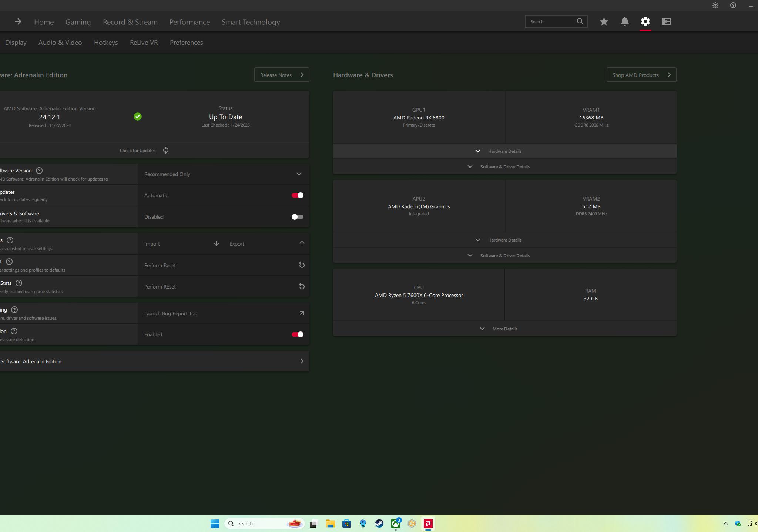The height and width of the screenshot is (532, 758).
Task: Select the Hotkeys sub-tab
Action: (x=106, y=43)
